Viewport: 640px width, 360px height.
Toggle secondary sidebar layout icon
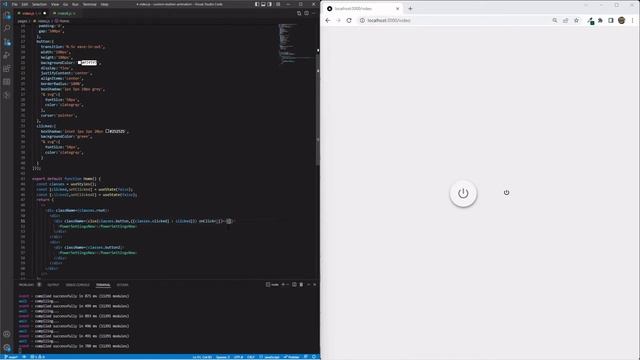point(270,4)
